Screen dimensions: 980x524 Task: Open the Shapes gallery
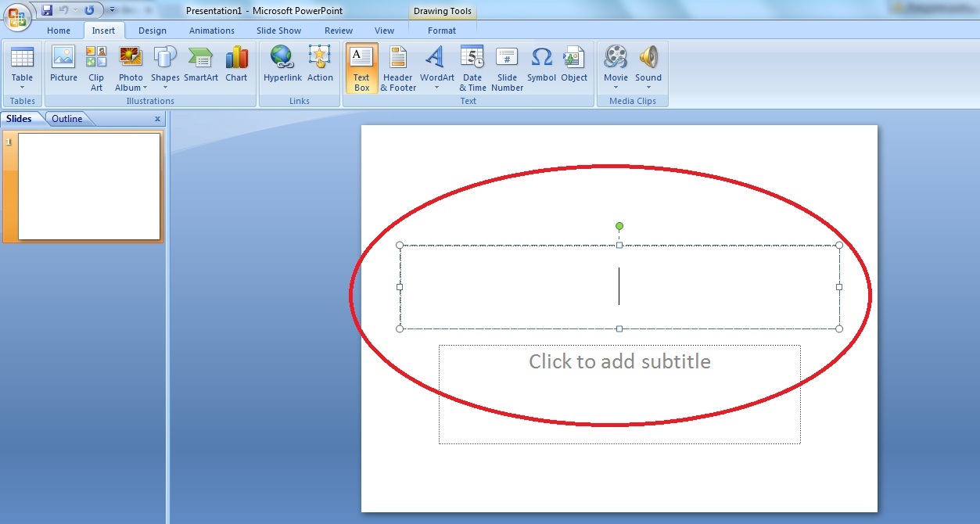(165, 68)
